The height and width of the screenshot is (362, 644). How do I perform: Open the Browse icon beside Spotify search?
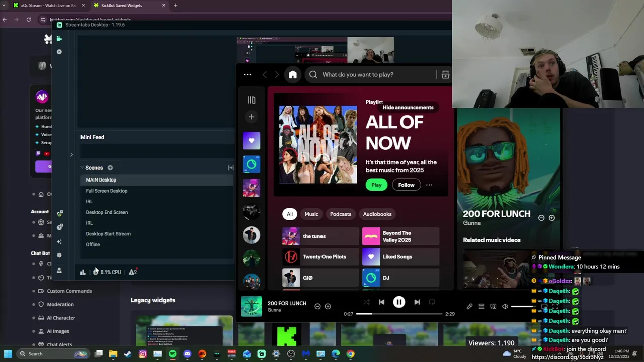coord(445,75)
